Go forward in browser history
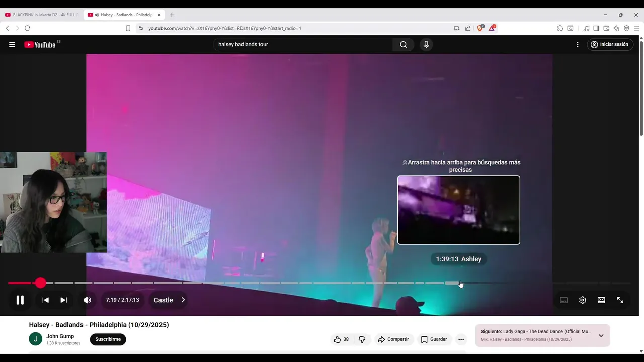Screen dimensions: 644x362 (17, 28)
